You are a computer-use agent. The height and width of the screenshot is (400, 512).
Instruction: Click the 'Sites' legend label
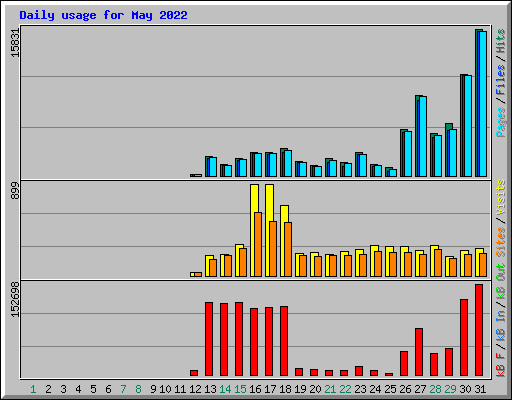(x=501, y=241)
